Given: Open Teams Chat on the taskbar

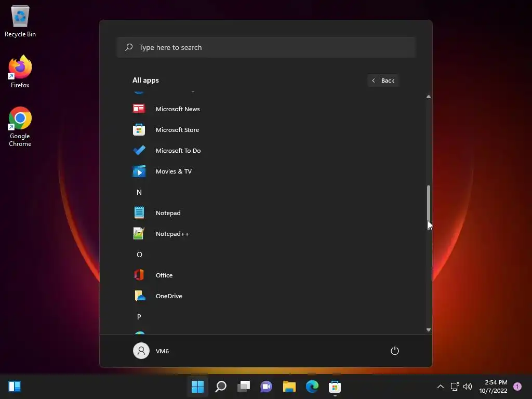Looking at the screenshot, I should pos(266,387).
